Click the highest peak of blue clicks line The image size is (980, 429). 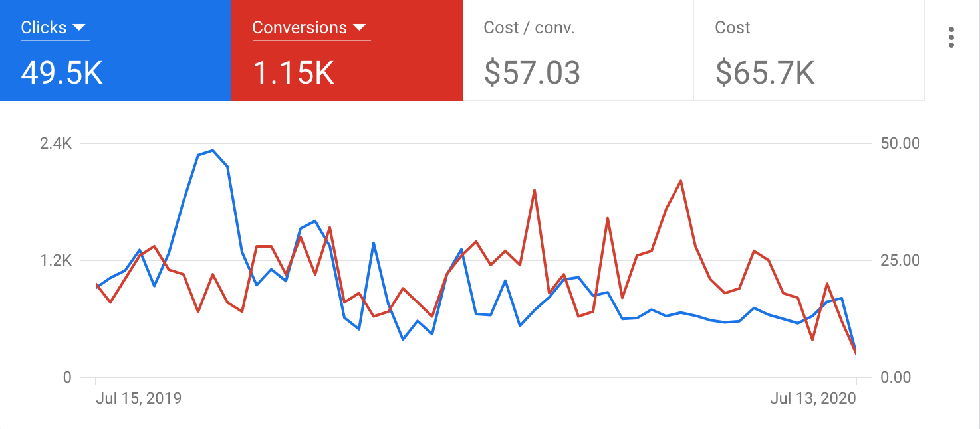[212, 151]
